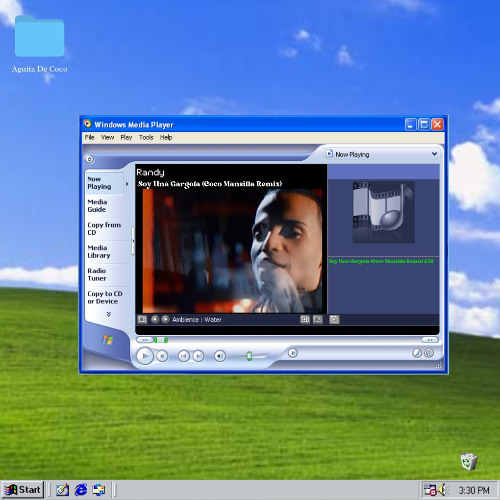
Task: Adjust the volume slider handle
Action: (x=249, y=356)
